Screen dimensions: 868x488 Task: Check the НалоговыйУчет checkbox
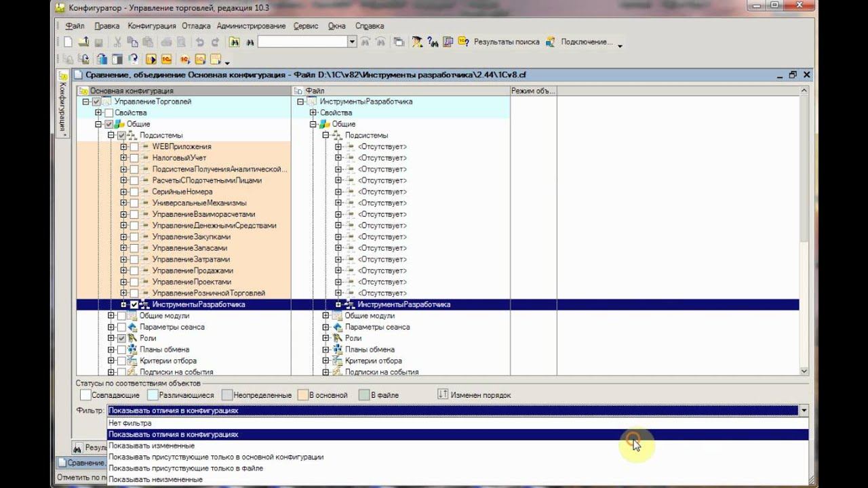(134, 158)
